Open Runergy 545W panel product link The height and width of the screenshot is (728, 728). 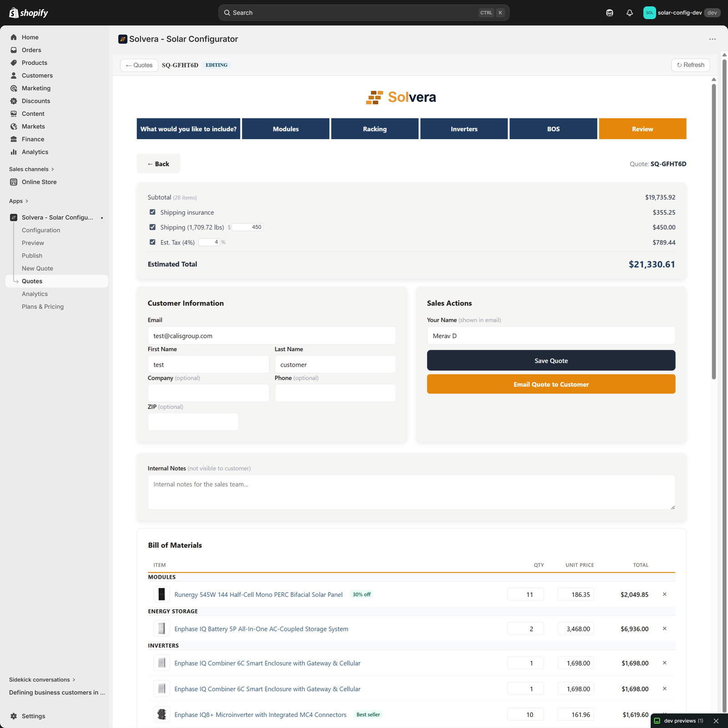pos(258,595)
